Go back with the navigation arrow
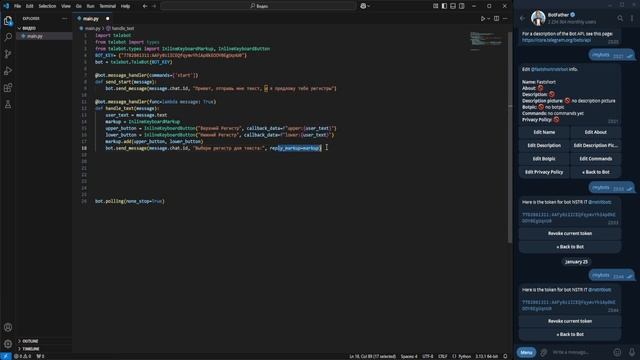This screenshot has width=640, height=360. tap(145, 6)
